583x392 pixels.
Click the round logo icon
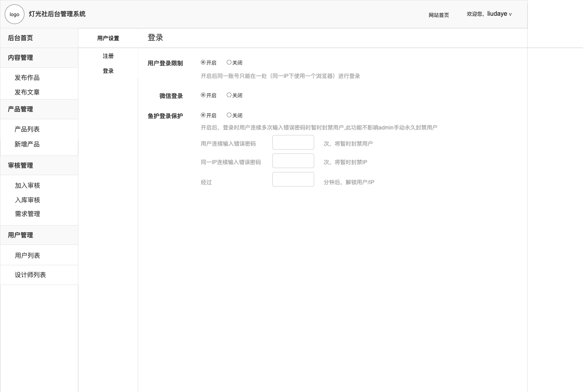[x=15, y=14]
